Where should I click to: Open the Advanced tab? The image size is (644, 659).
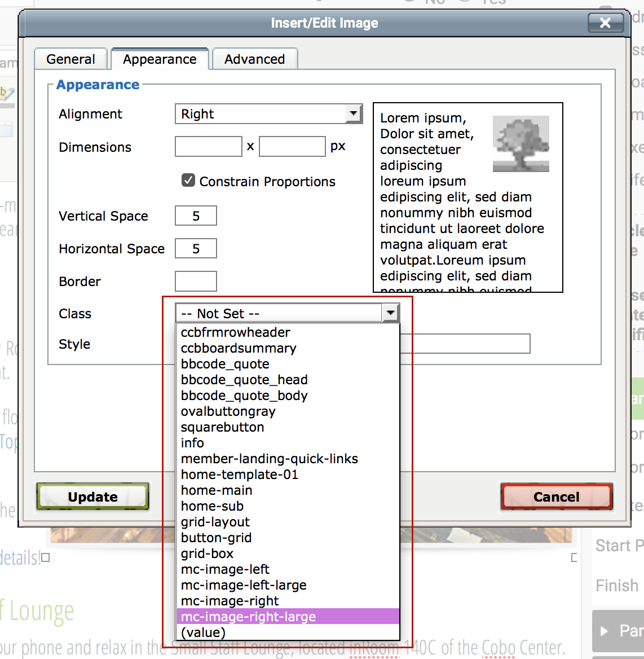pos(254,59)
